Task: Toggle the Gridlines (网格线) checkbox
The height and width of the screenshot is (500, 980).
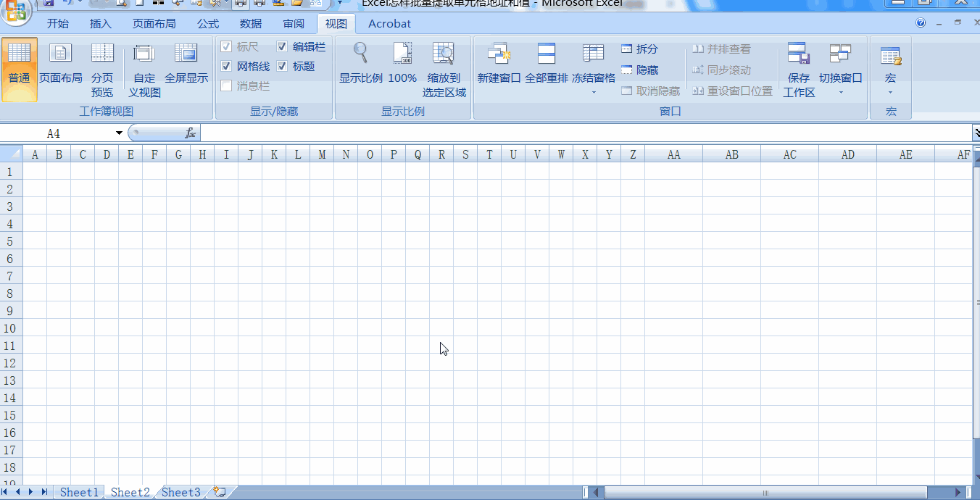Action: [x=226, y=67]
